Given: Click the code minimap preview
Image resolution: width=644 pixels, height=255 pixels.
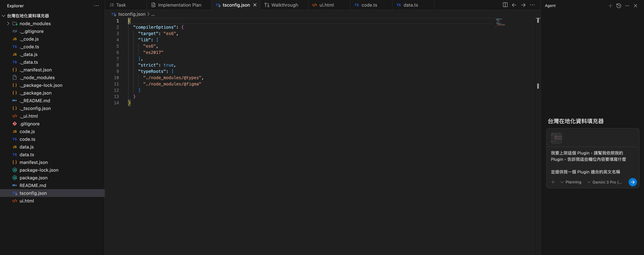Looking at the screenshot, I should [x=500, y=22].
